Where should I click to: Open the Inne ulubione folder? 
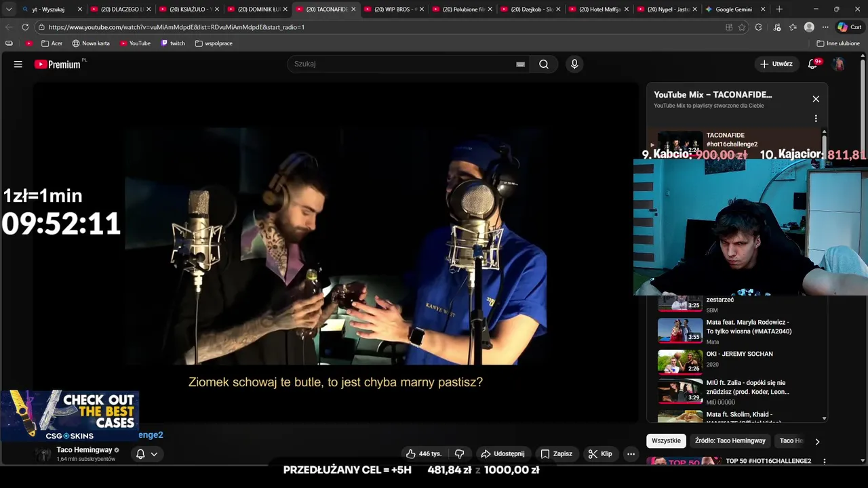pos(838,43)
